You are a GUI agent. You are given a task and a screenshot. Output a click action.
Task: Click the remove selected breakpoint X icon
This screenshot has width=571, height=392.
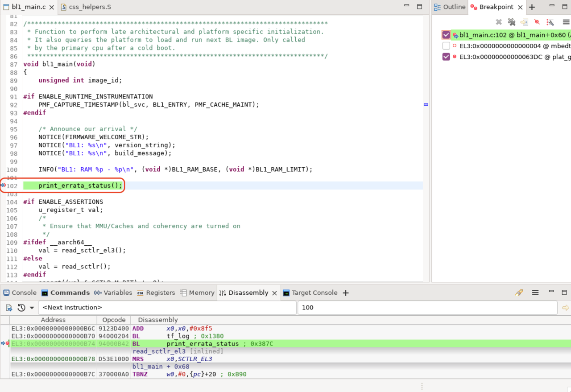click(x=498, y=21)
